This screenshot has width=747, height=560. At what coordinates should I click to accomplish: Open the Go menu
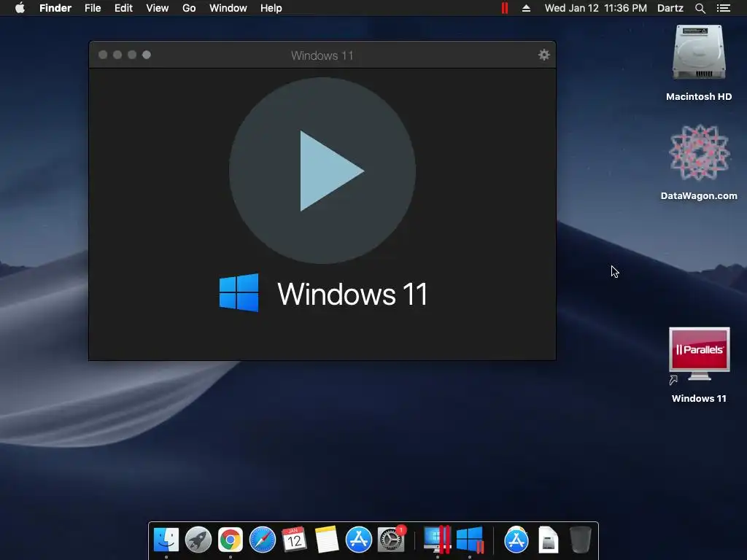pyautogui.click(x=189, y=8)
